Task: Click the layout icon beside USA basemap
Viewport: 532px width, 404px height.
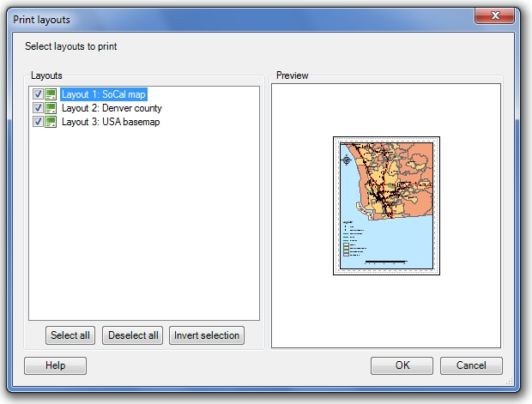Action: 51,122
